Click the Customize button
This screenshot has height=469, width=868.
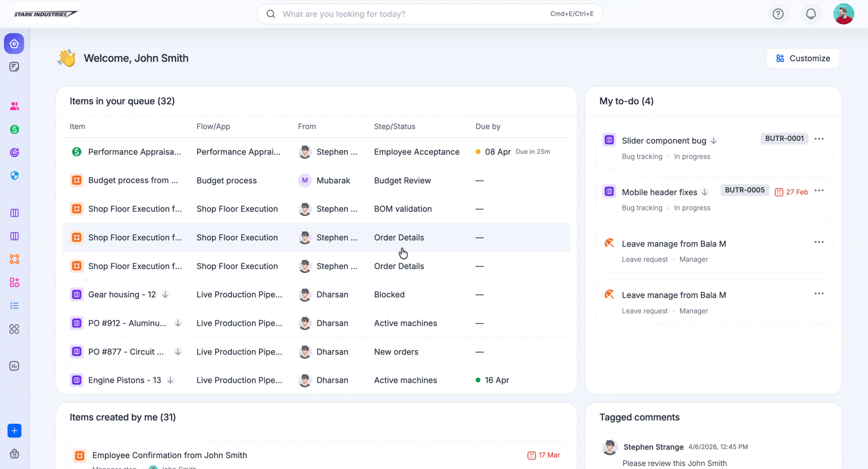[x=803, y=58]
